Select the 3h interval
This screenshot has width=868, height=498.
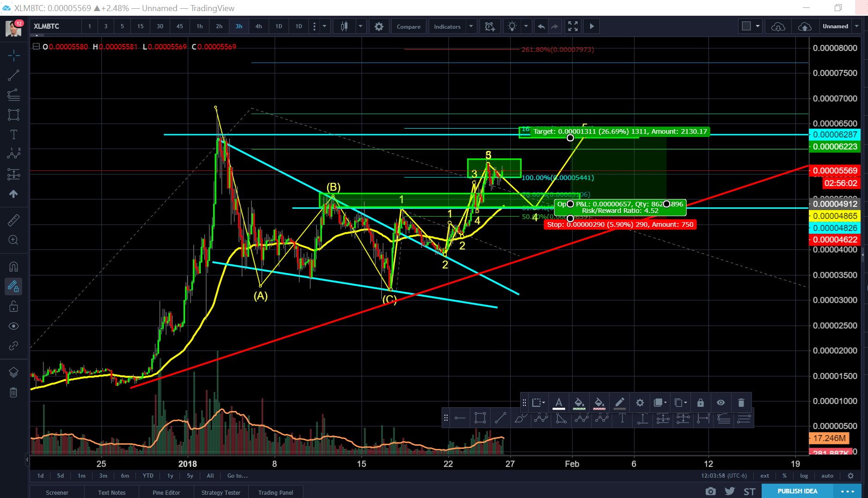click(239, 26)
